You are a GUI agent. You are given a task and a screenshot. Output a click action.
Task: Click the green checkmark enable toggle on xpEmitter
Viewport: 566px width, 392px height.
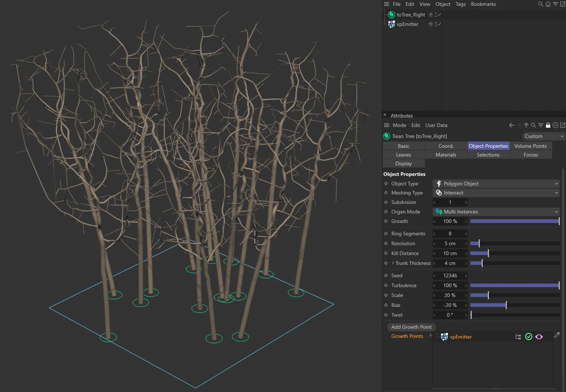click(x=529, y=337)
